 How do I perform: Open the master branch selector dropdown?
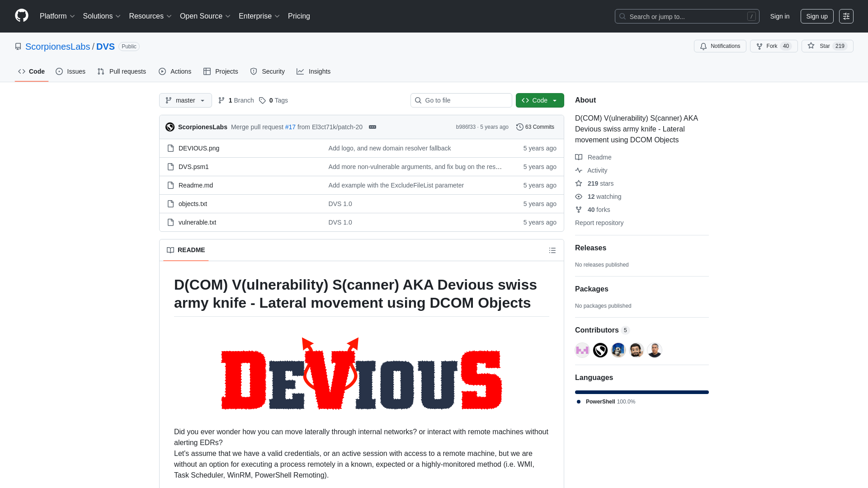pos(185,100)
